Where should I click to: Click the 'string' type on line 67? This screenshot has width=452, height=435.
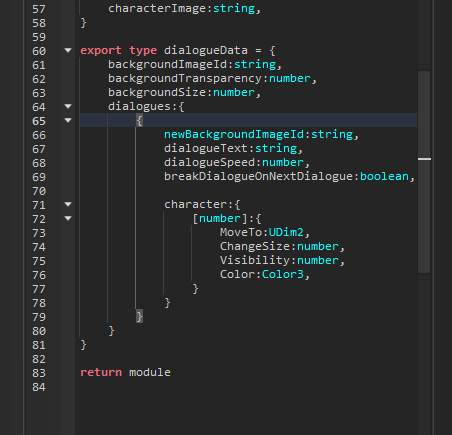tap(276, 148)
